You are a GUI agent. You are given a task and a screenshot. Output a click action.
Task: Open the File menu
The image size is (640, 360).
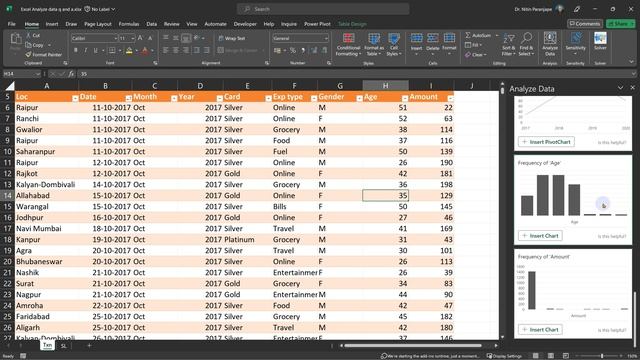pyautogui.click(x=11, y=24)
